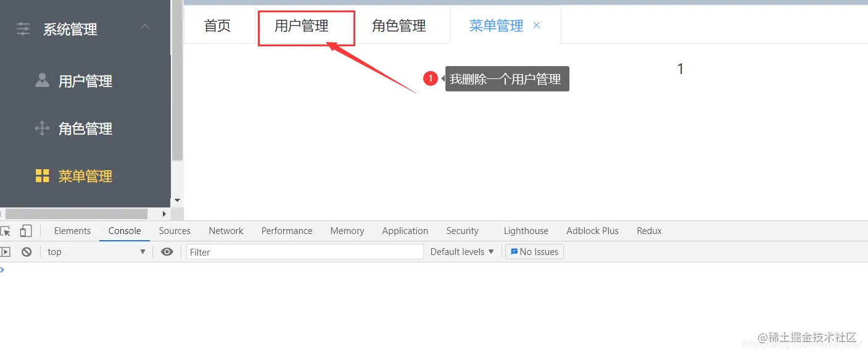Select the 菜单管理 page tab
This screenshot has width=868, height=355.
tap(496, 25)
